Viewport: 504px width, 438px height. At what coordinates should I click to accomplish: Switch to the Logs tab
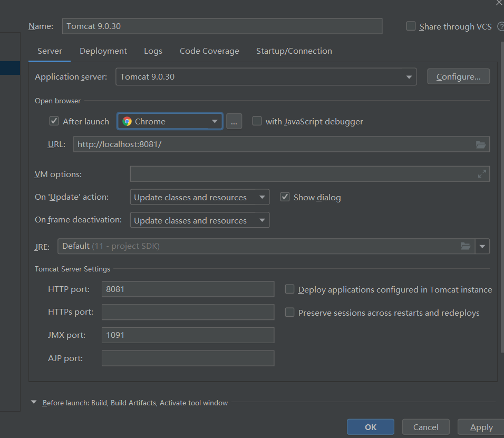[153, 51]
